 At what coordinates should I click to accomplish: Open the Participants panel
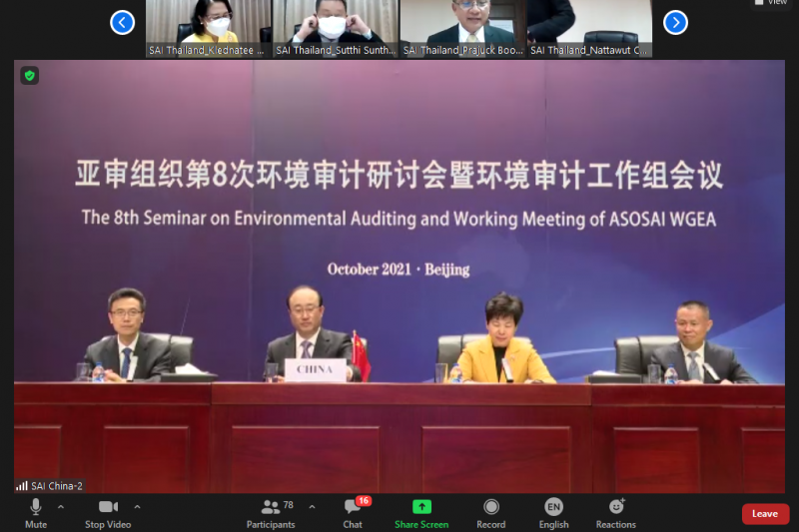coord(271,513)
